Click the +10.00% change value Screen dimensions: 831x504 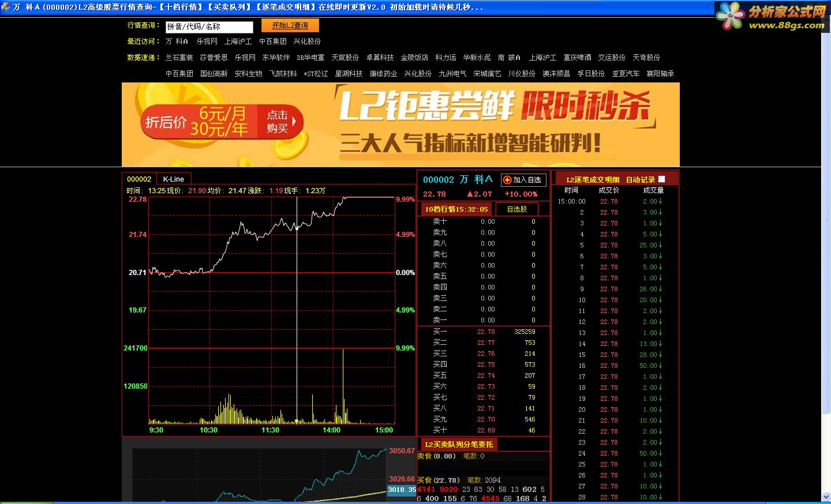click(521, 194)
